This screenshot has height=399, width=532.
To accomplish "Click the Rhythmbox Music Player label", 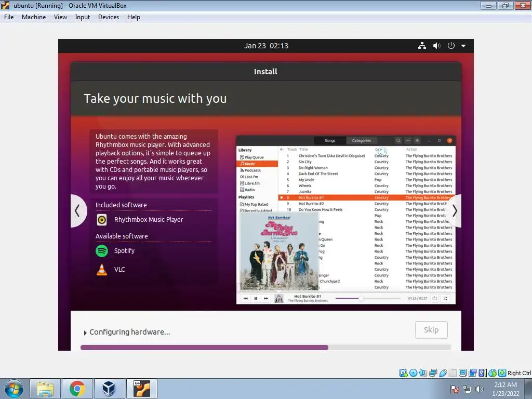I will (x=149, y=220).
